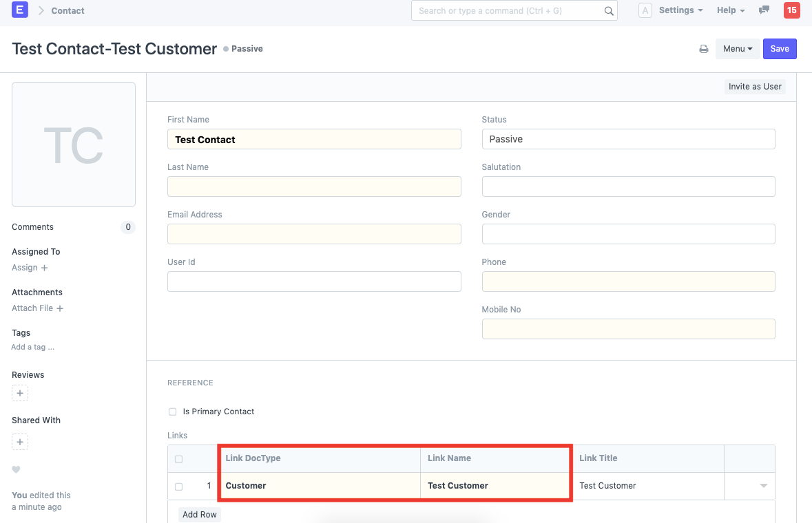Open print view via the printer icon
Screen dimensions: 812x523
point(703,48)
